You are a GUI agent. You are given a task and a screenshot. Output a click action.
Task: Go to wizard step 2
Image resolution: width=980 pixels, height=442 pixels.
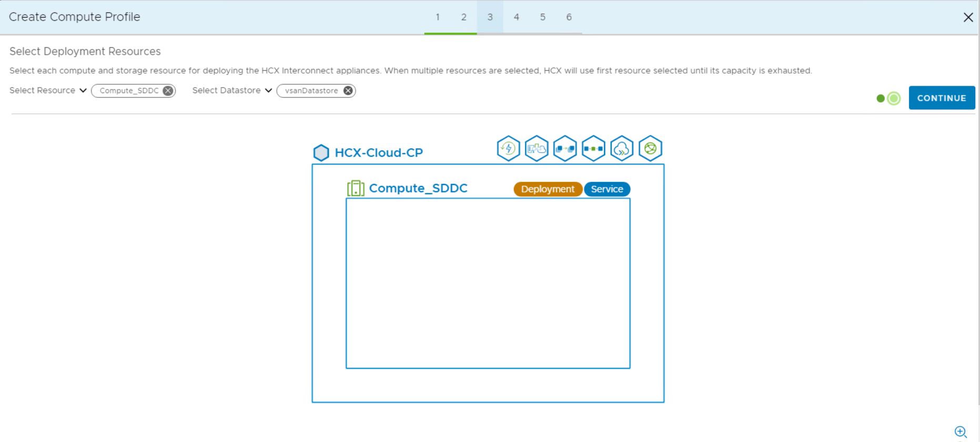point(464,17)
